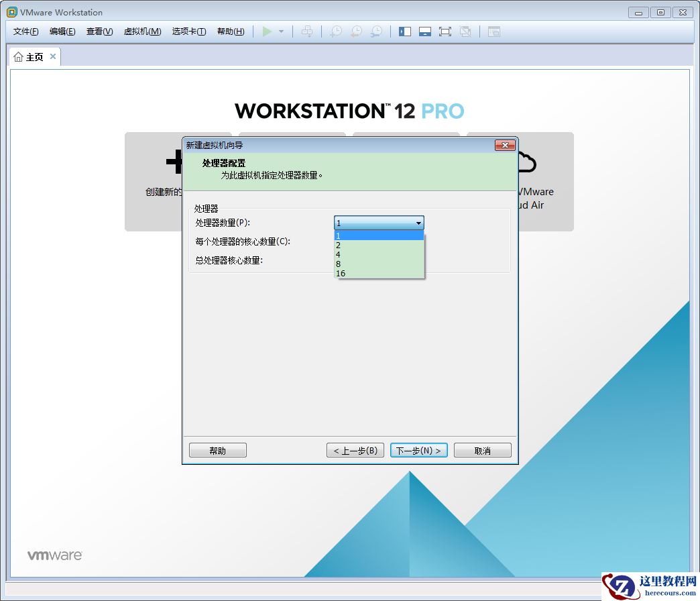This screenshot has width=700, height=601.
Task: Click the Revert Snapshot icon
Action: point(356,32)
